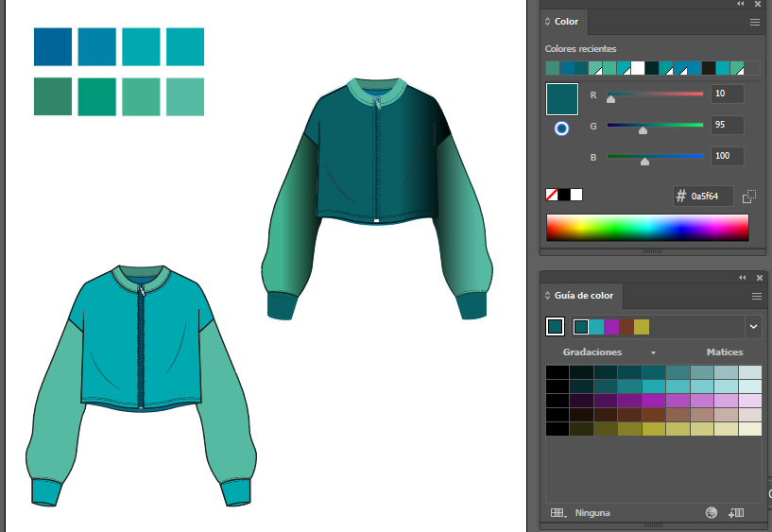The height and width of the screenshot is (532, 772).
Task: Pick the charcoal black swatch in Colores recientes
Action: point(709,68)
